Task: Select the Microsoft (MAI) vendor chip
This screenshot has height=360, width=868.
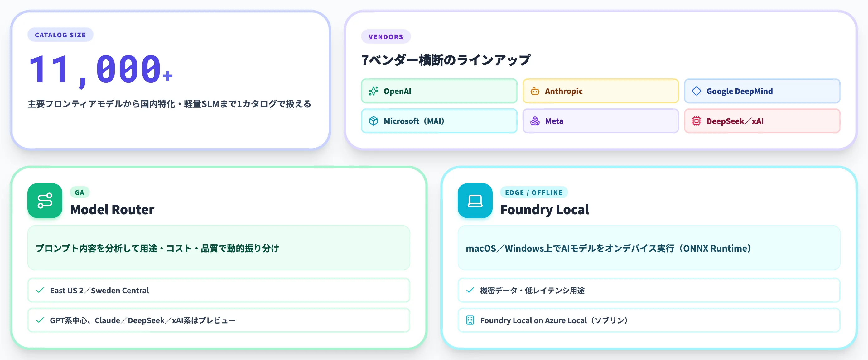Action: pos(439,121)
